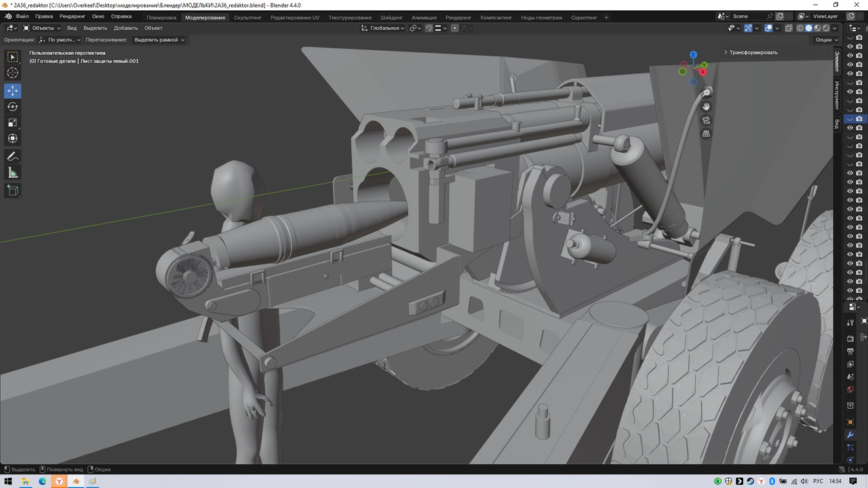Toggle proportional editing icon
The image size is (868, 488).
coord(455,28)
